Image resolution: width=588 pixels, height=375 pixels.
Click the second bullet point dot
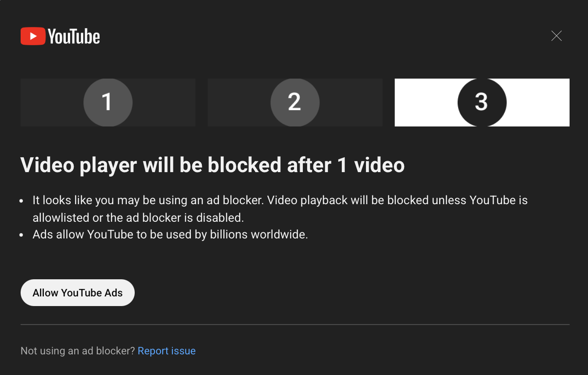22,234
